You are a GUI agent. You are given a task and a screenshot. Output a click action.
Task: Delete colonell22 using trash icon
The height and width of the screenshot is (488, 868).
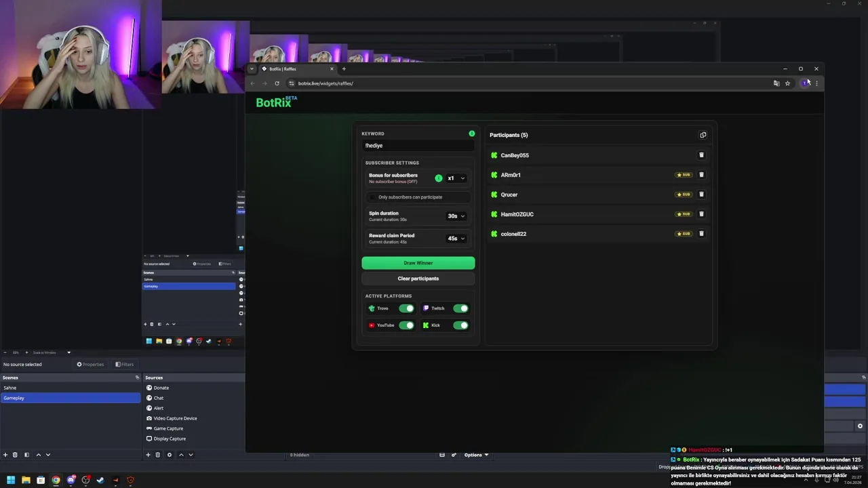pos(701,234)
